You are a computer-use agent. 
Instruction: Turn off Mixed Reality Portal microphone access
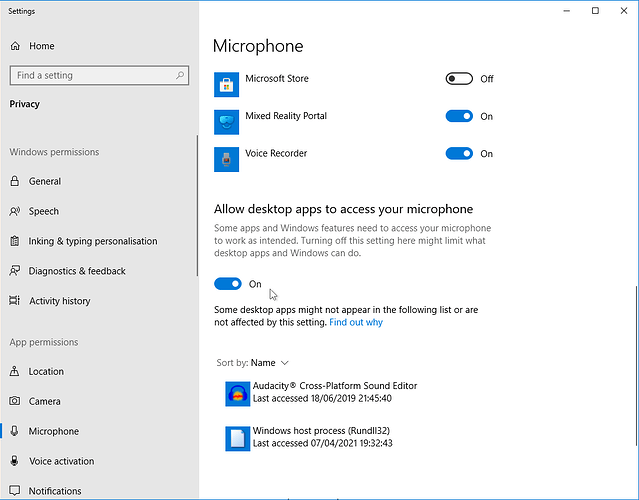(x=459, y=116)
